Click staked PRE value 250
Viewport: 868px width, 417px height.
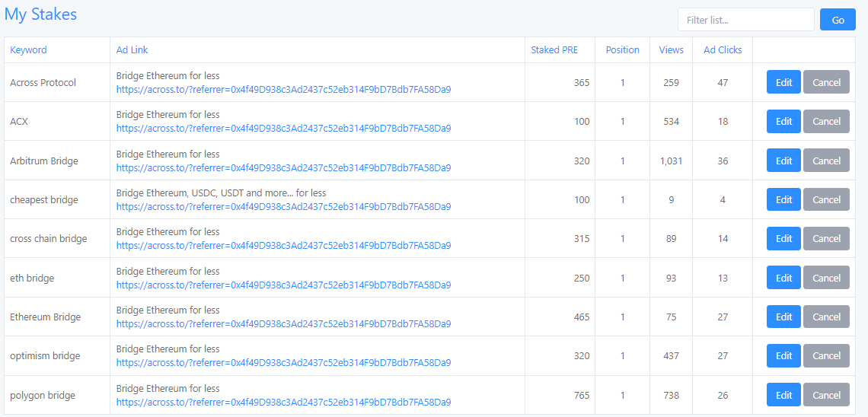click(582, 279)
